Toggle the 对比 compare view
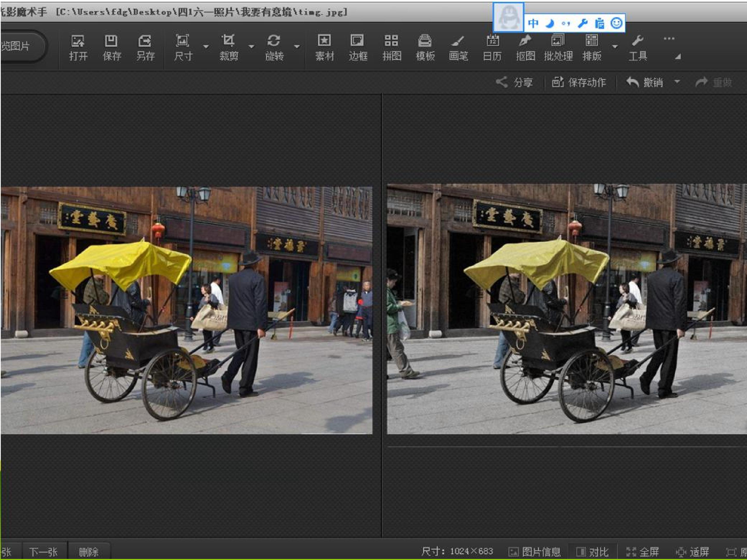Viewport: 747px width, 560px height. pyautogui.click(x=592, y=552)
